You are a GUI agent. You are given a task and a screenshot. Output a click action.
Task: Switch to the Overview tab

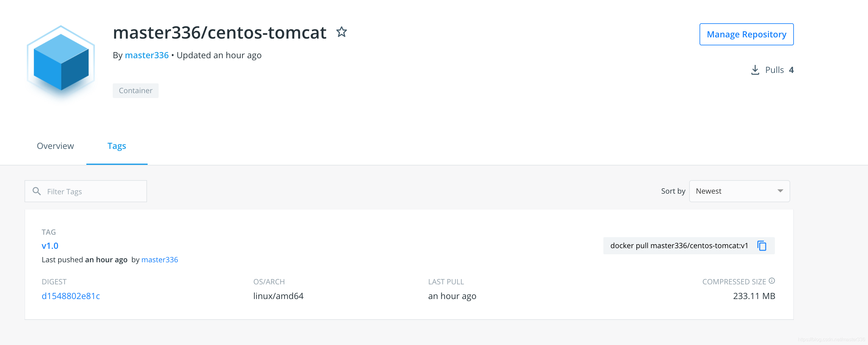pos(55,146)
